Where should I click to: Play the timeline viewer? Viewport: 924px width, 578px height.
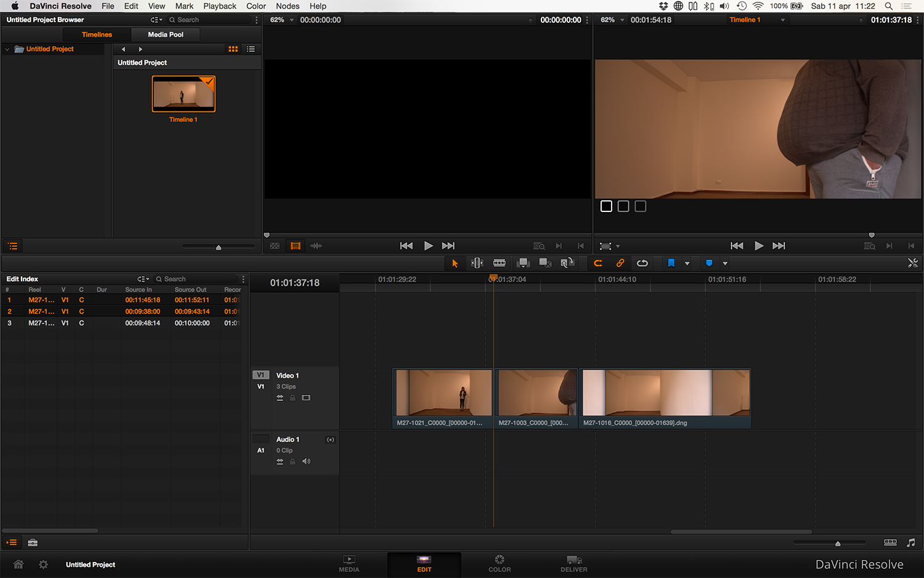pyautogui.click(x=759, y=246)
